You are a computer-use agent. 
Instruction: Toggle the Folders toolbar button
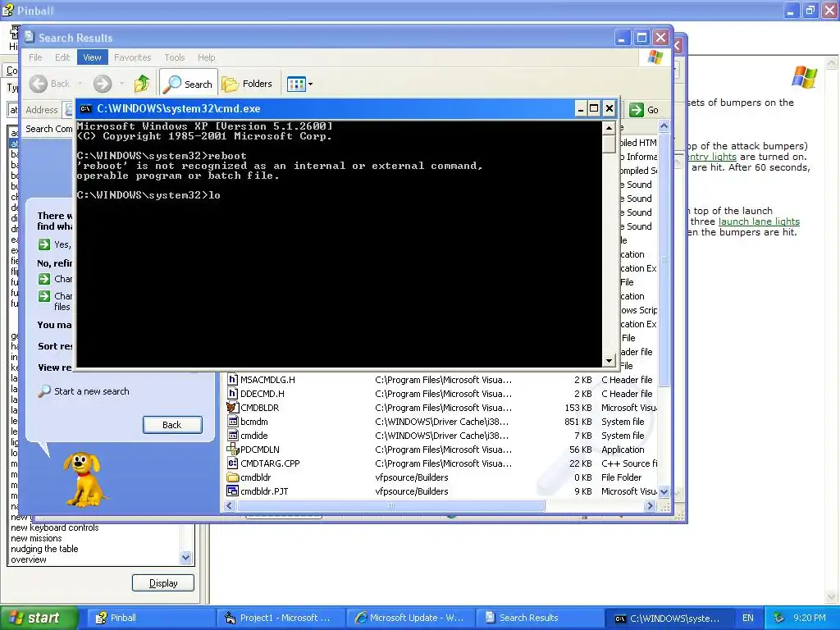point(247,84)
